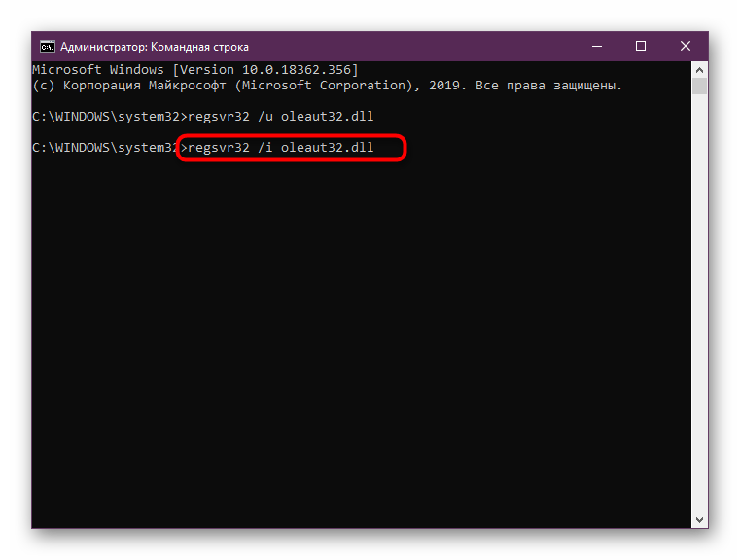740x560 pixels.
Task: Click the "Все права защищены" text
Action: pos(548,86)
